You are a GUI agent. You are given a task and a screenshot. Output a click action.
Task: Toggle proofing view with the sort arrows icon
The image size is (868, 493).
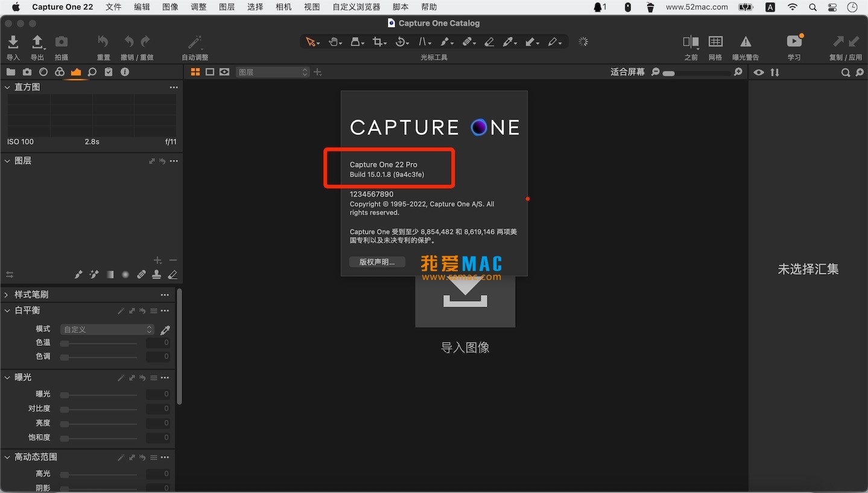point(775,72)
